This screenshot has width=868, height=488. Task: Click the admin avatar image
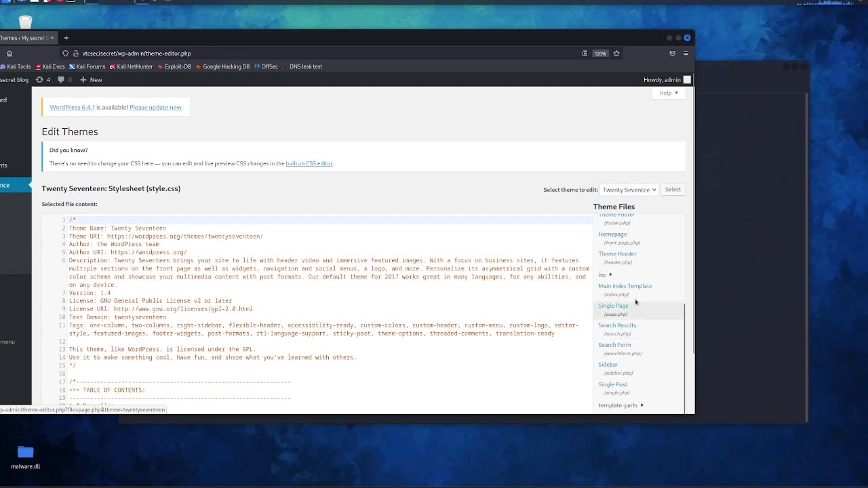pos(687,80)
